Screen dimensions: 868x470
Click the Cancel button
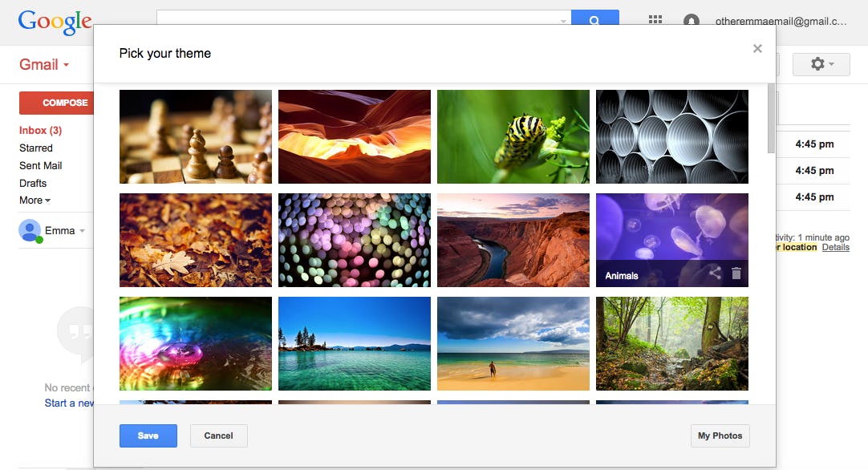point(218,436)
